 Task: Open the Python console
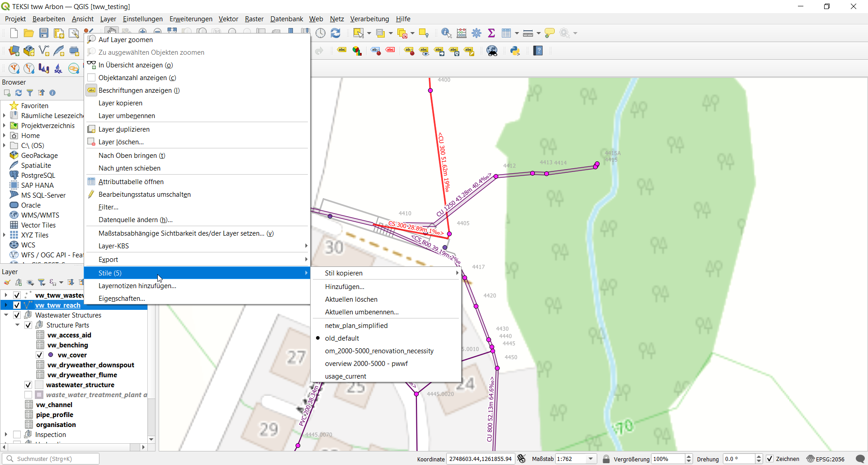pyautogui.click(x=515, y=51)
